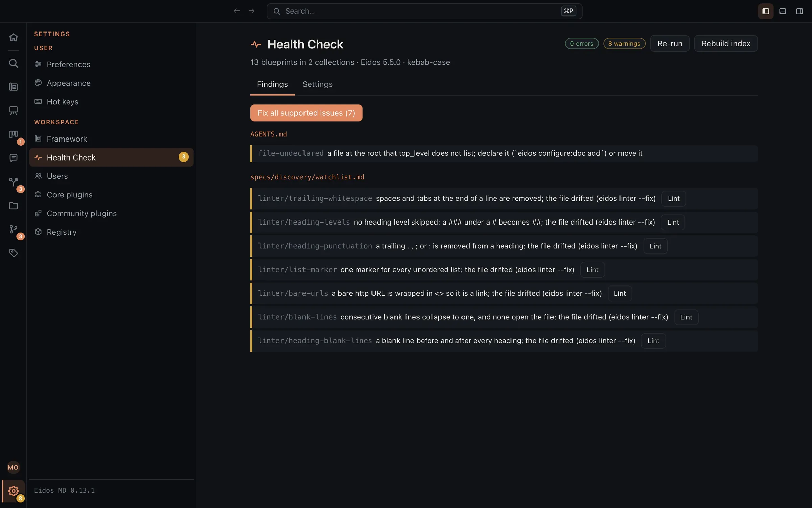The image size is (812, 508).
Task: Click Lint for linter/blank-lines finding
Action: (686, 317)
